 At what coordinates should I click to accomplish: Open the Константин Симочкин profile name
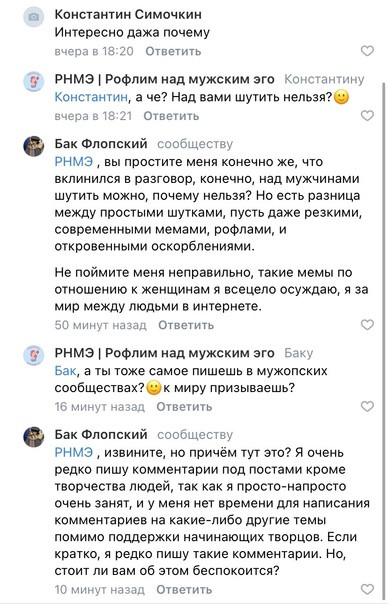[x=128, y=14]
